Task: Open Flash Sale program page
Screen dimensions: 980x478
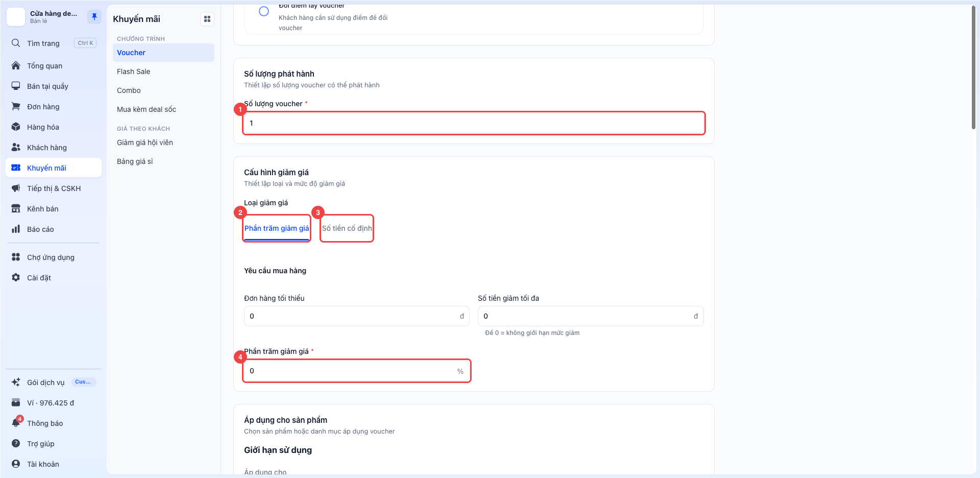Action: pyautogui.click(x=163, y=71)
